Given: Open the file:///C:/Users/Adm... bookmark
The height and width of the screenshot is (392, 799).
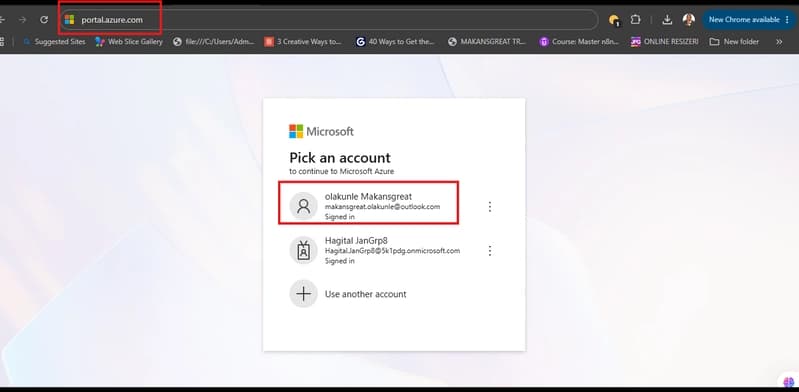Looking at the screenshot, I should click(214, 42).
